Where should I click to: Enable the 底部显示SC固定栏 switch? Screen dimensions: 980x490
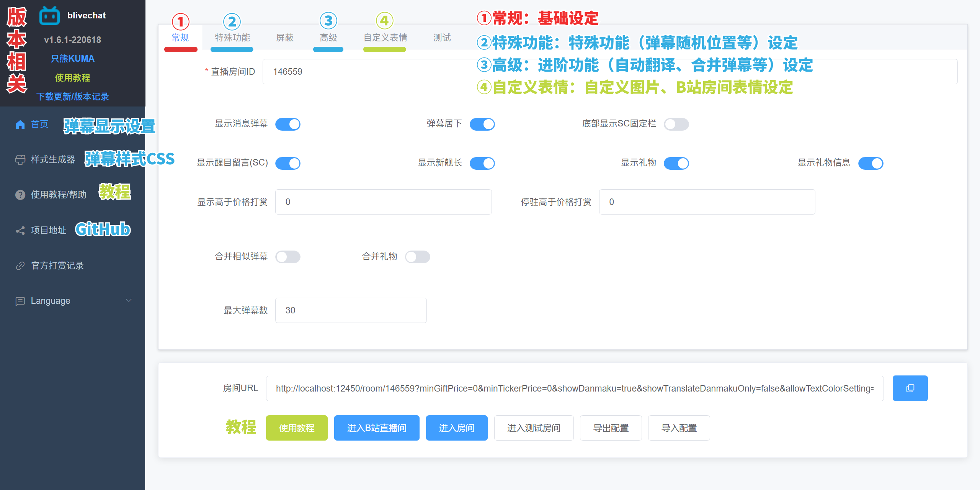coord(676,124)
